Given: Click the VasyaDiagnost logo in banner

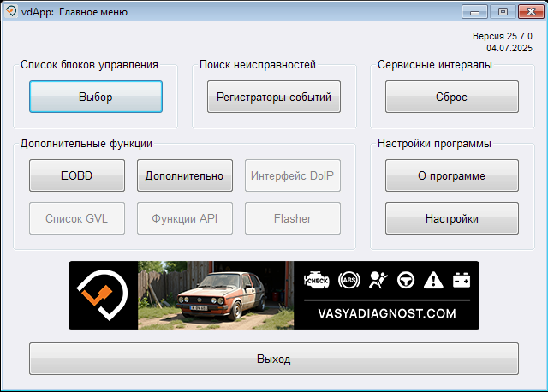Looking at the screenshot, I should click(x=103, y=295).
